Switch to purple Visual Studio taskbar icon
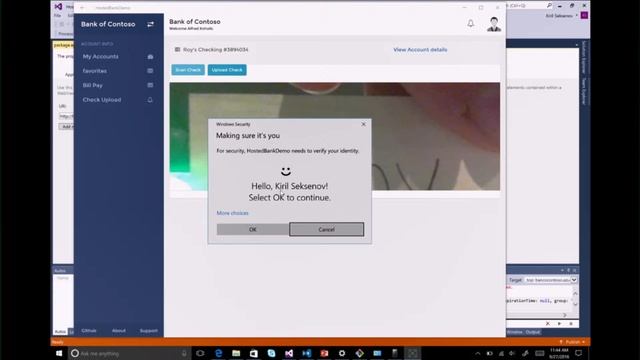The width and height of the screenshot is (640, 360). [x=289, y=353]
